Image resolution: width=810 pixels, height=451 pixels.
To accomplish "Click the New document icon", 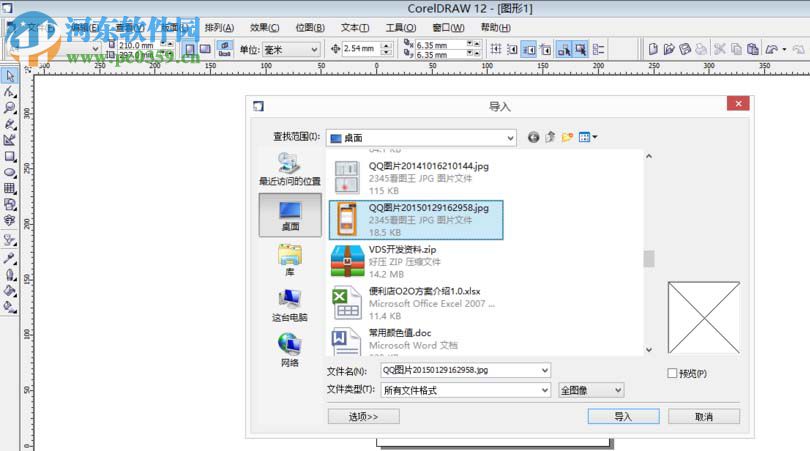I will tap(653, 49).
